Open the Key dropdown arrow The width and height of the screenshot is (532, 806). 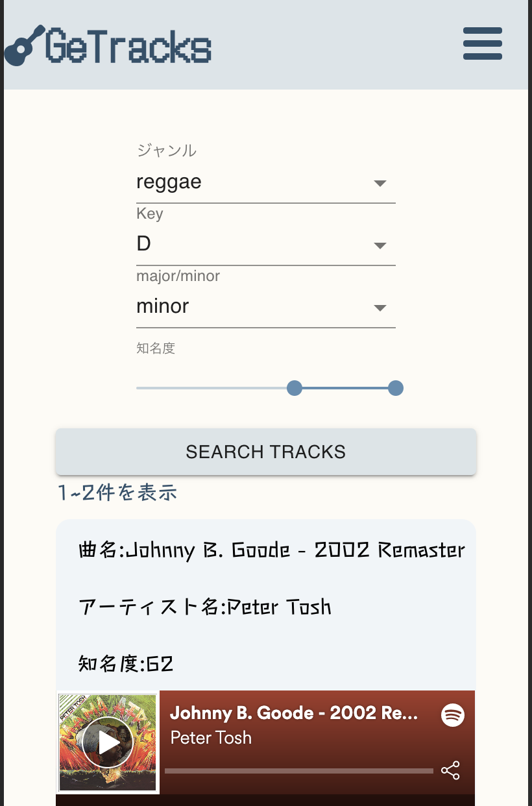pyautogui.click(x=380, y=246)
